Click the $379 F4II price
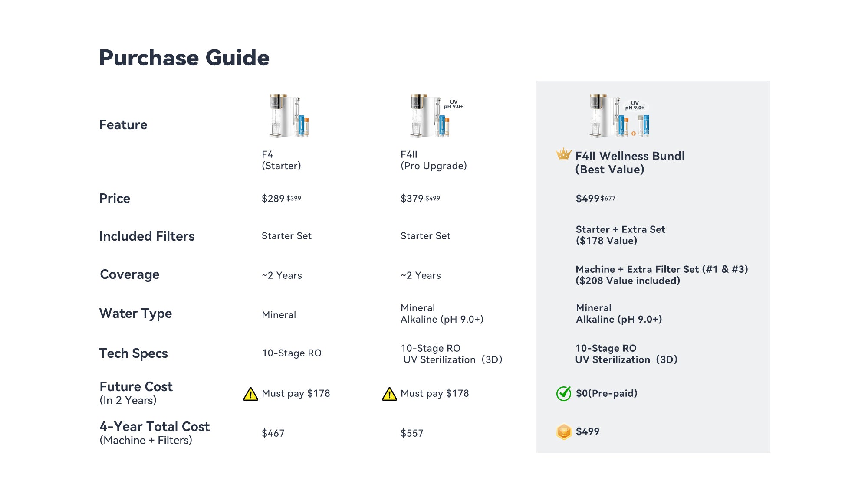Image resolution: width=868 pixels, height=477 pixels. [412, 199]
